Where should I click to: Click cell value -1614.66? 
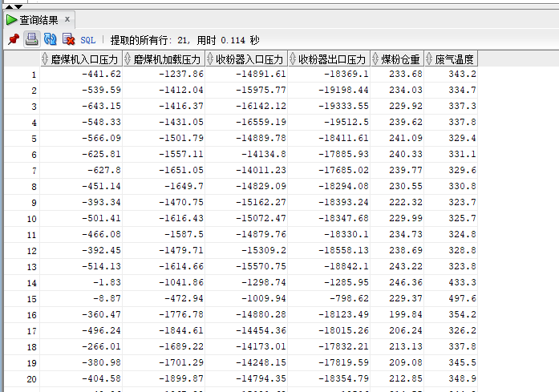[181, 266]
